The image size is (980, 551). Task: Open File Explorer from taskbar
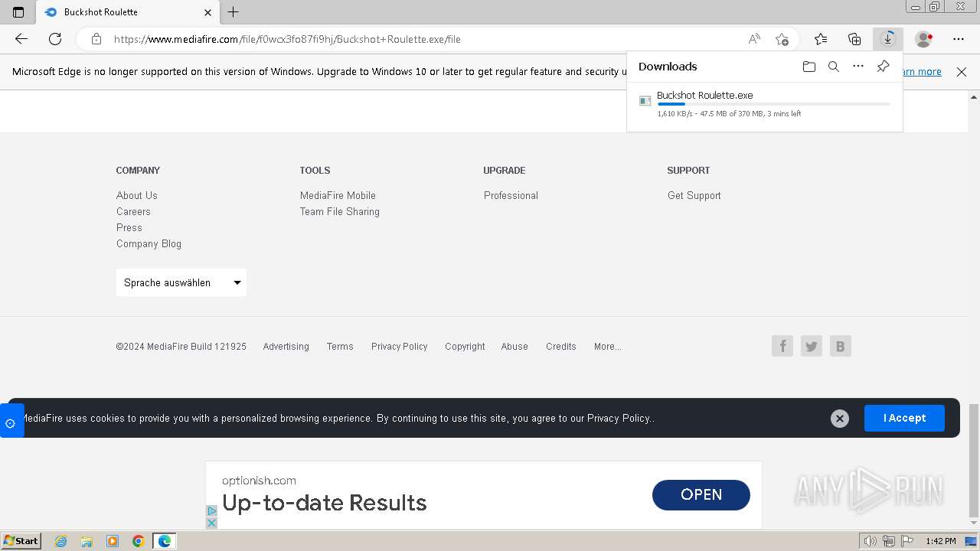pos(87,541)
